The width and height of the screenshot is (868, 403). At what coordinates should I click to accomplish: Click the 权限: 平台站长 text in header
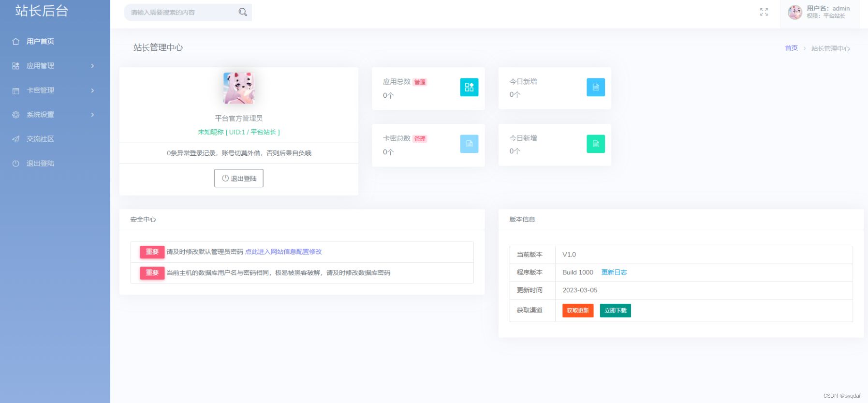(x=825, y=16)
